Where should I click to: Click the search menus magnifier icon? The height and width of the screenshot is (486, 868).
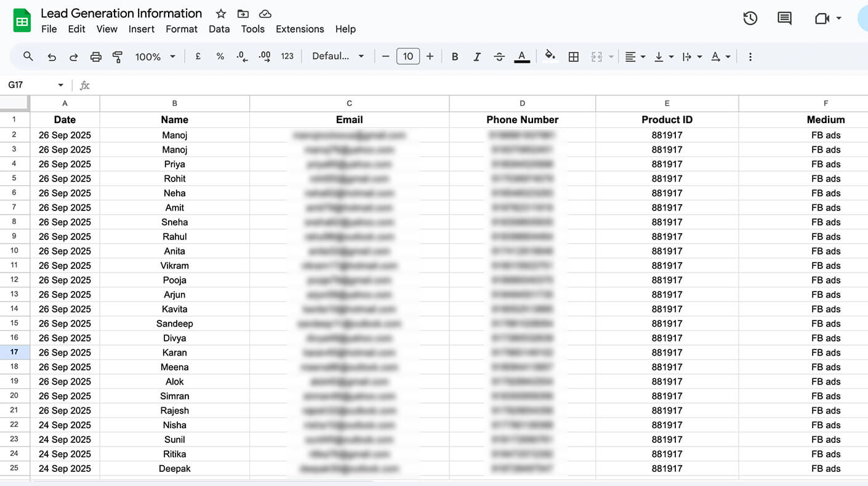[28, 57]
